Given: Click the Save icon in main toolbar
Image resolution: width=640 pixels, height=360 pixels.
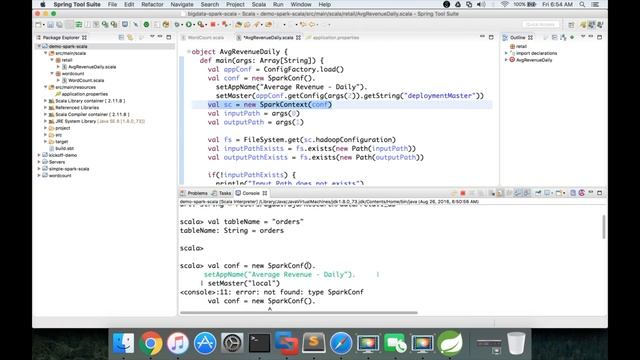Looking at the screenshot, I should coord(51,24).
